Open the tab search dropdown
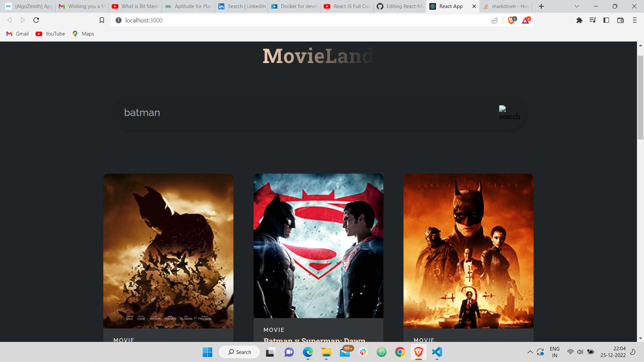This screenshot has width=644, height=362. click(x=576, y=6)
